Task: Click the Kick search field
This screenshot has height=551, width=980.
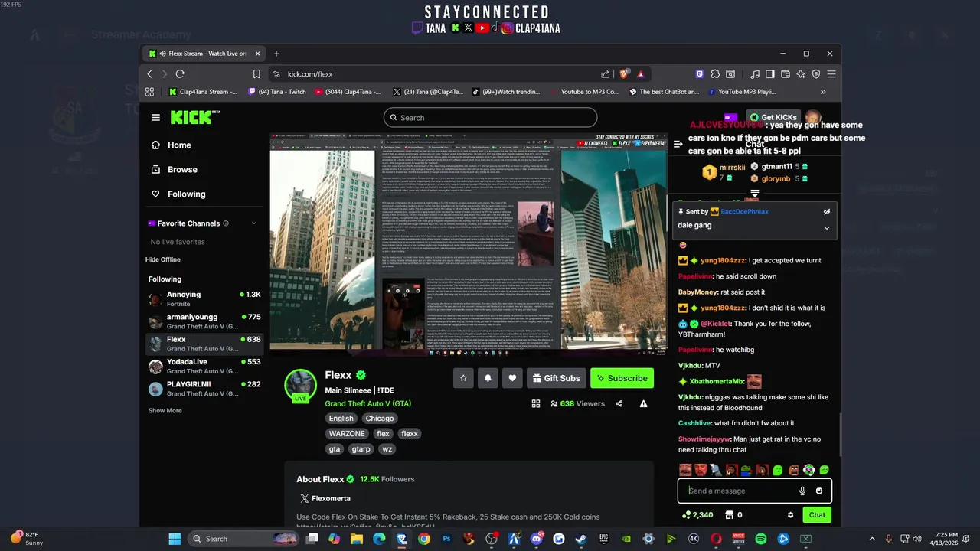Action: coord(490,118)
